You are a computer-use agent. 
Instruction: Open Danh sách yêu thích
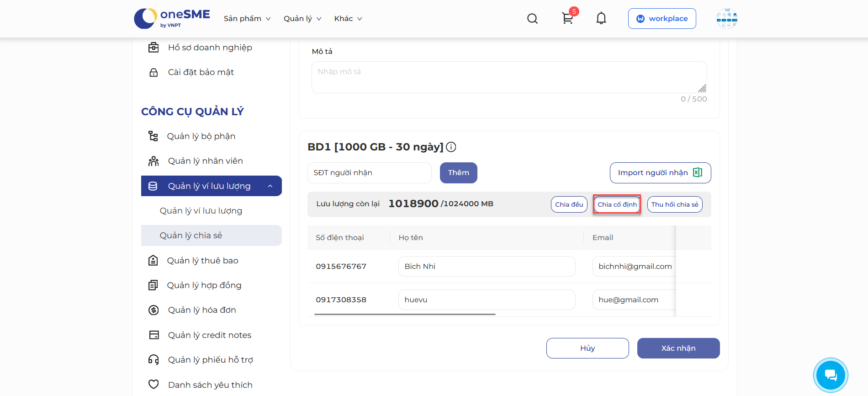click(x=210, y=385)
